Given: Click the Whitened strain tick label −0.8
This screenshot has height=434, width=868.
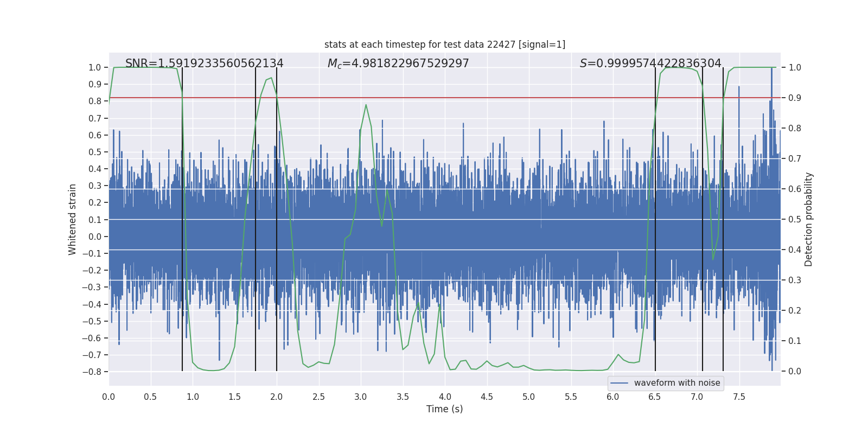Looking at the screenshot, I should pyautogui.click(x=92, y=372).
